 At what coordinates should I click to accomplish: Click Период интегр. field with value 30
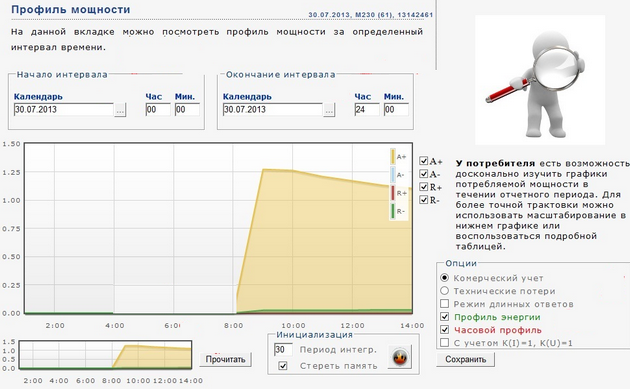[283, 350]
